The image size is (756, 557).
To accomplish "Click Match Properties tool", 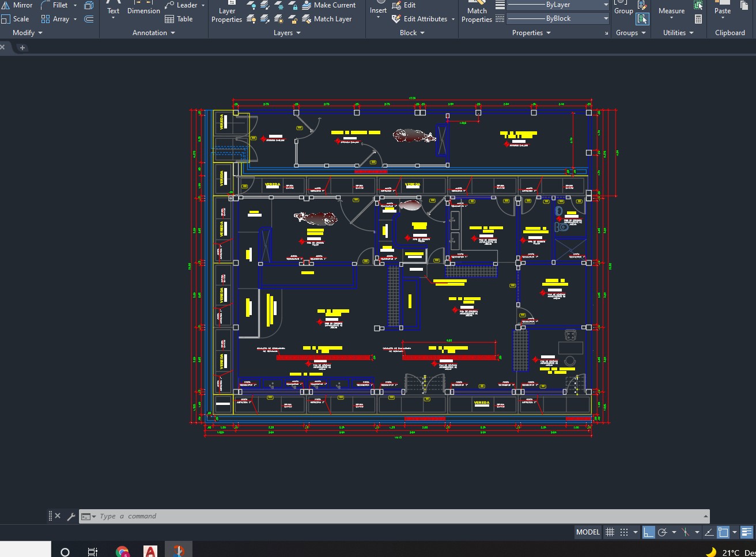I will [477, 14].
